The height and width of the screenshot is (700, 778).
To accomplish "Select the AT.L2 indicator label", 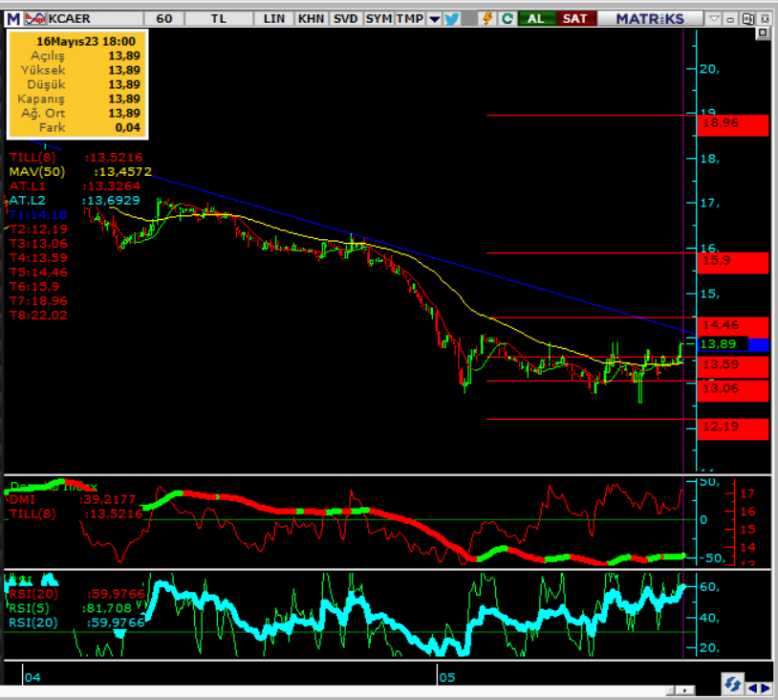I will click(x=27, y=201).
